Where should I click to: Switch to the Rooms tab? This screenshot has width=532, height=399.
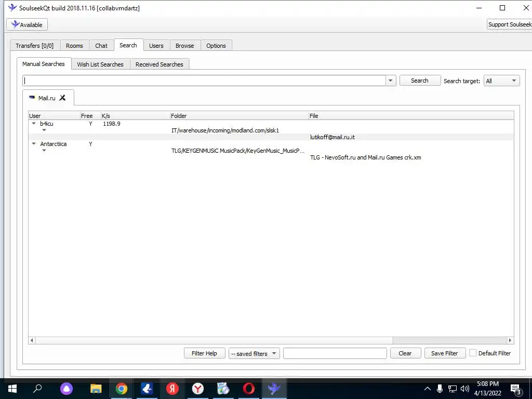tap(74, 46)
